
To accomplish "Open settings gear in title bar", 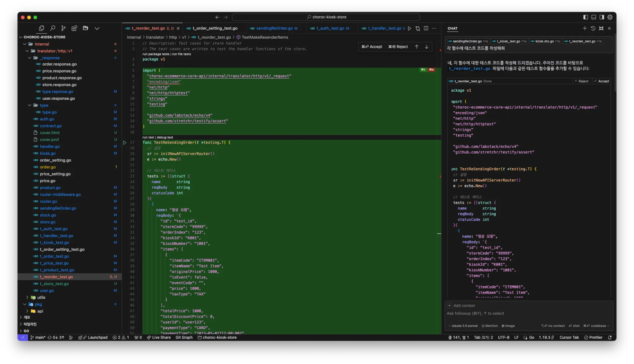I will point(610,17).
